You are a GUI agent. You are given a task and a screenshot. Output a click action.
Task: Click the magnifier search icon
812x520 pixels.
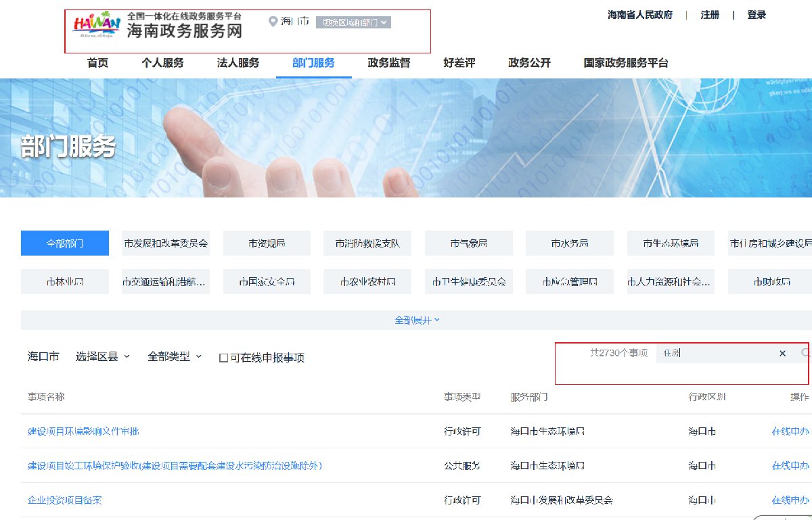pyautogui.click(x=805, y=353)
